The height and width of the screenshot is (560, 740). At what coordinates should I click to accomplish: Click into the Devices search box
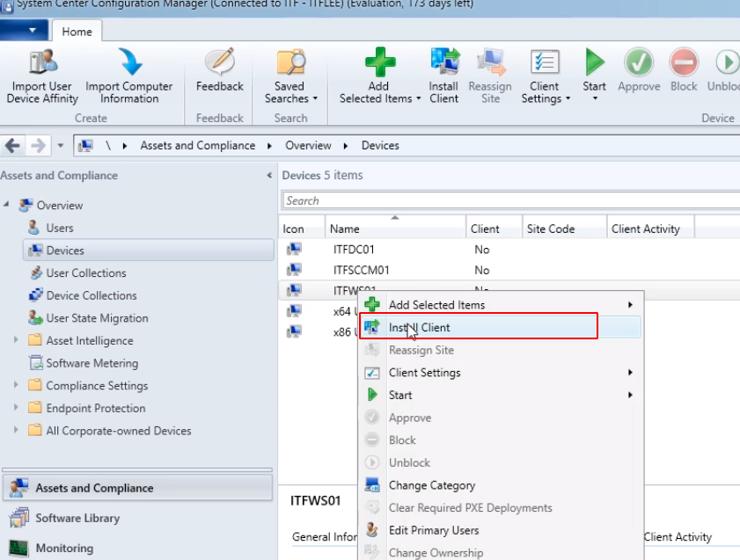(510, 200)
